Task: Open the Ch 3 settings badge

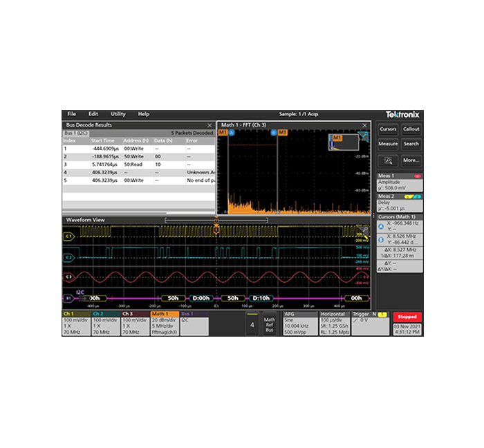Action: click(x=136, y=323)
